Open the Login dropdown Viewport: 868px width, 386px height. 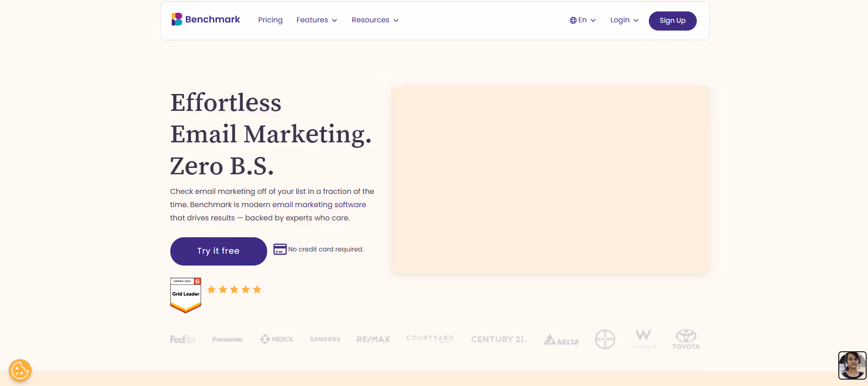tap(624, 20)
